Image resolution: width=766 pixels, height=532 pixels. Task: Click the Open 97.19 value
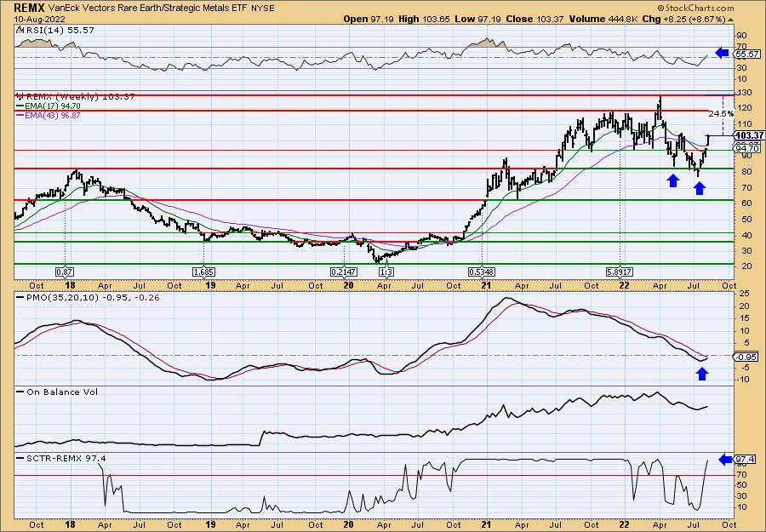[369, 19]
